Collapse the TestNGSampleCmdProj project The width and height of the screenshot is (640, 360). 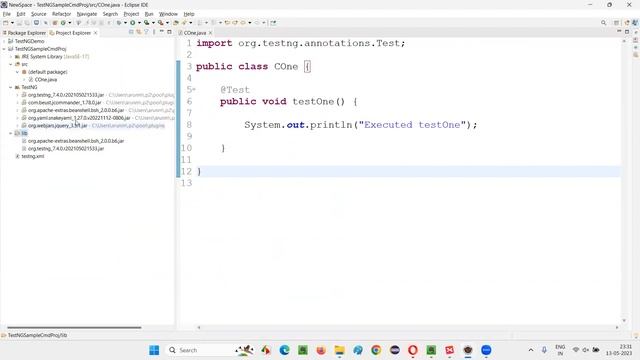pos(4,49)
